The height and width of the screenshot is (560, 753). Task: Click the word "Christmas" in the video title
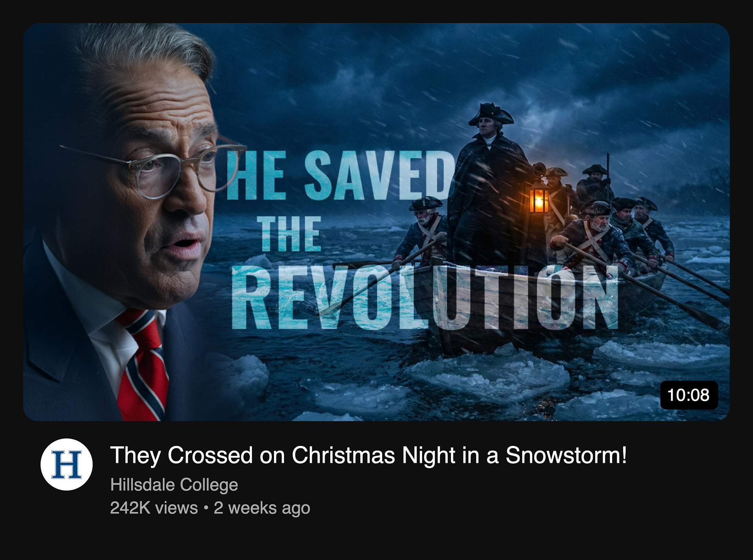click(x=343, y=455)
